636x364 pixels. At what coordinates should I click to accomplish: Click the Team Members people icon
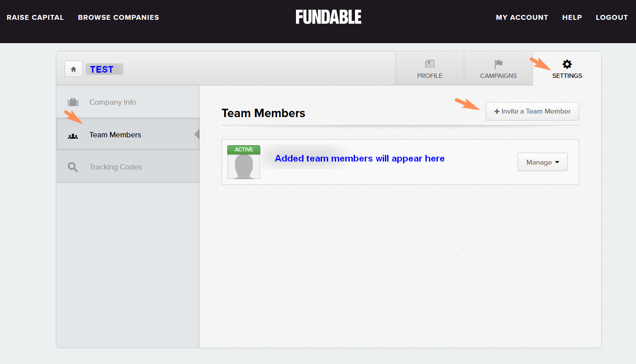click(73, 135)
